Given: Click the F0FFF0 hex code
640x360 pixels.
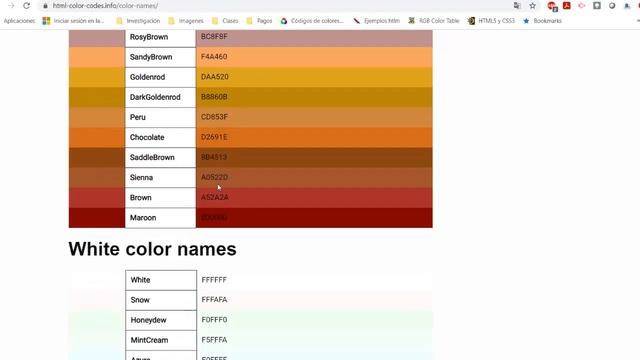Looking at the screenshot, I should coord(214,320).
